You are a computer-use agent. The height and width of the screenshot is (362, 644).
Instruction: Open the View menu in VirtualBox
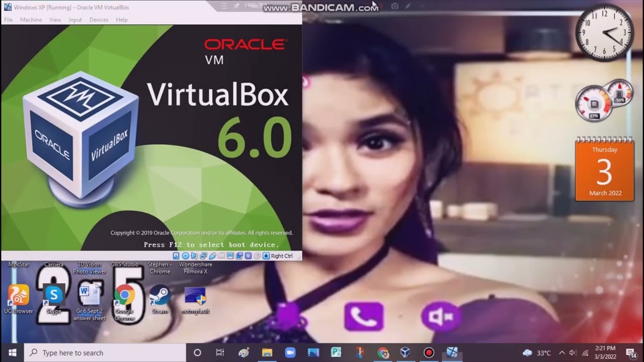(55, 20)
